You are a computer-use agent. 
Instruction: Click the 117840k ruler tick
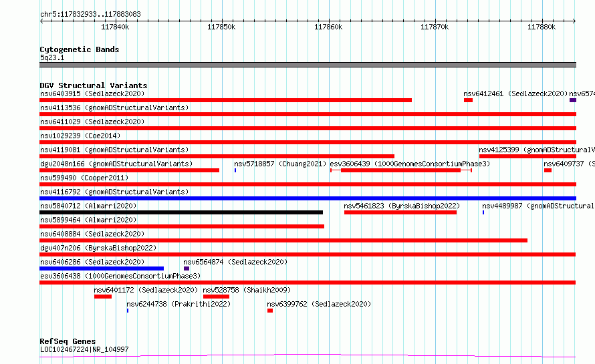(116, 27)
